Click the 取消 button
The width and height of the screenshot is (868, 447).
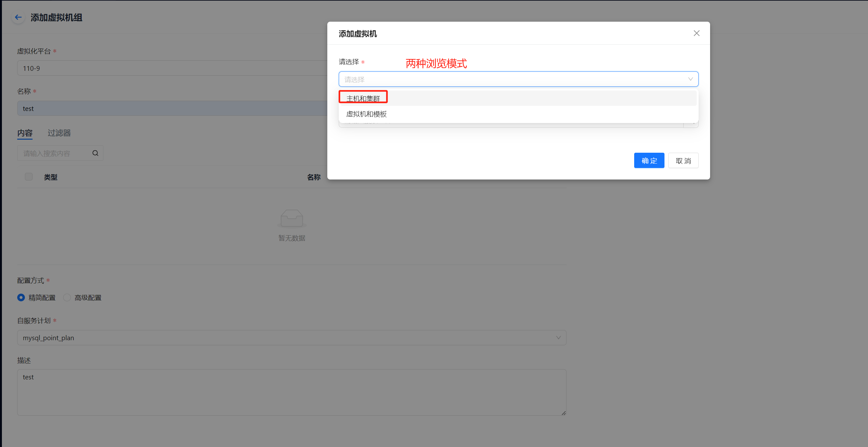[683, 161]
